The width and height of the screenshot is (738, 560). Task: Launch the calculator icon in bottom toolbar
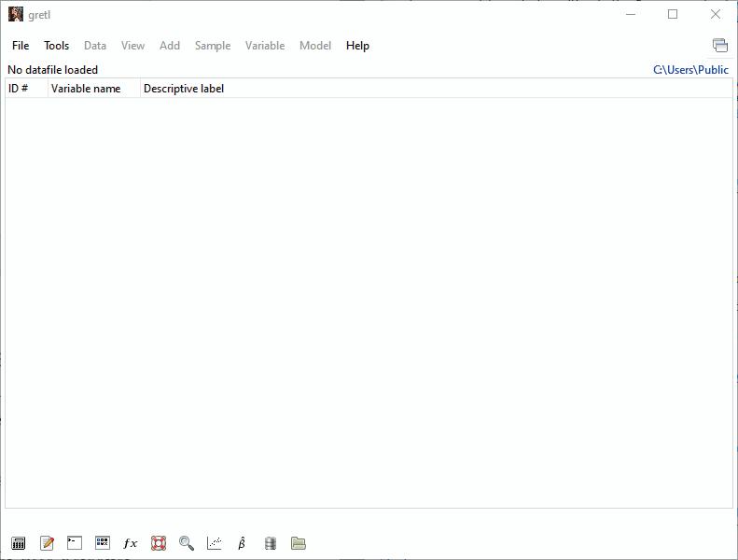[19, 543]
